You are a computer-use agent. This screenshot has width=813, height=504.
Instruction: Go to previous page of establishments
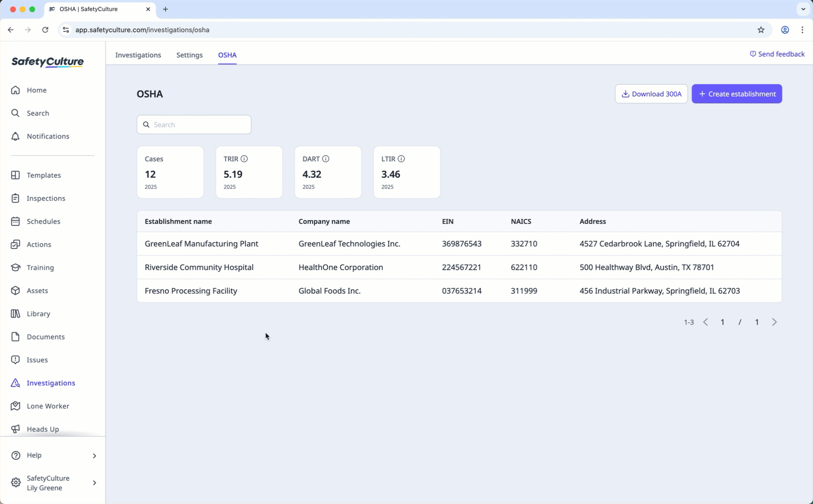[706, 322]
